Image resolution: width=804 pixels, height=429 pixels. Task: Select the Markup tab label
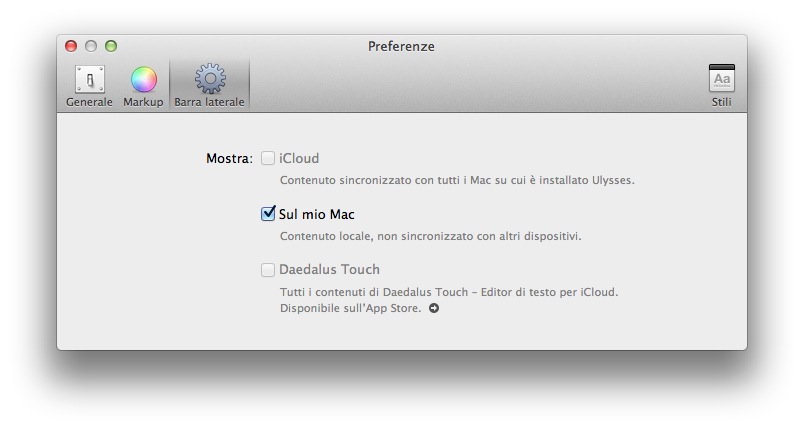143,102
